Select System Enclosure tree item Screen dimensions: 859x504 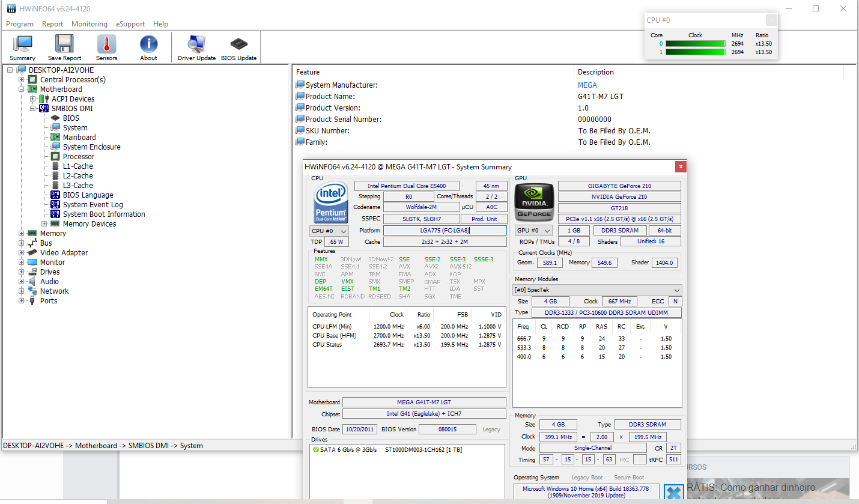click(91, 147)
